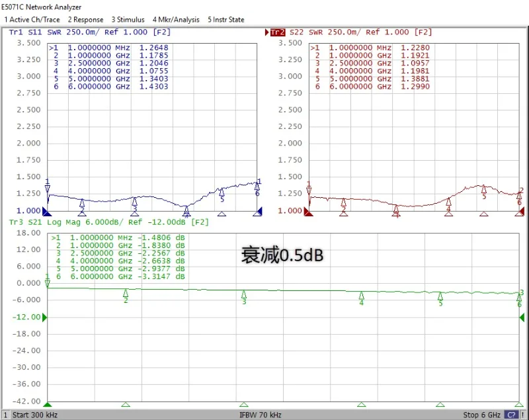Select marker 2 on the green S21 trace
Viewport: 529px width, 420px height.
pos(126,294)
